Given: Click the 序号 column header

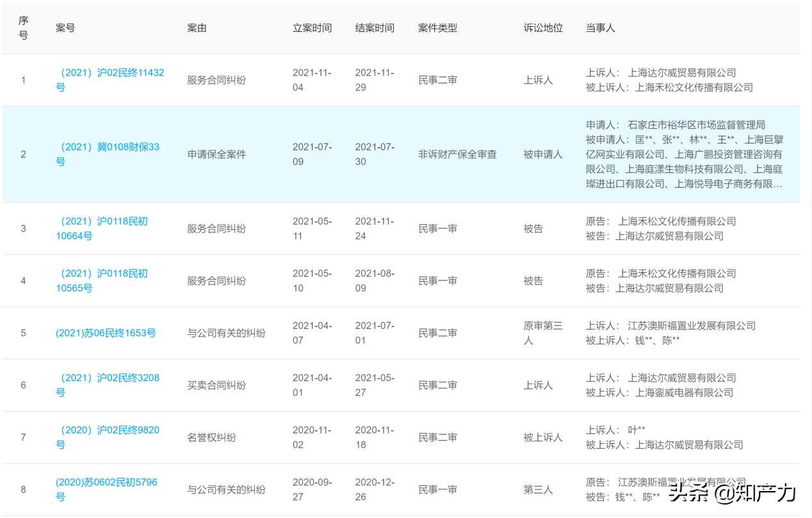Looking at the screenshot, I should (x=24, y=28).
